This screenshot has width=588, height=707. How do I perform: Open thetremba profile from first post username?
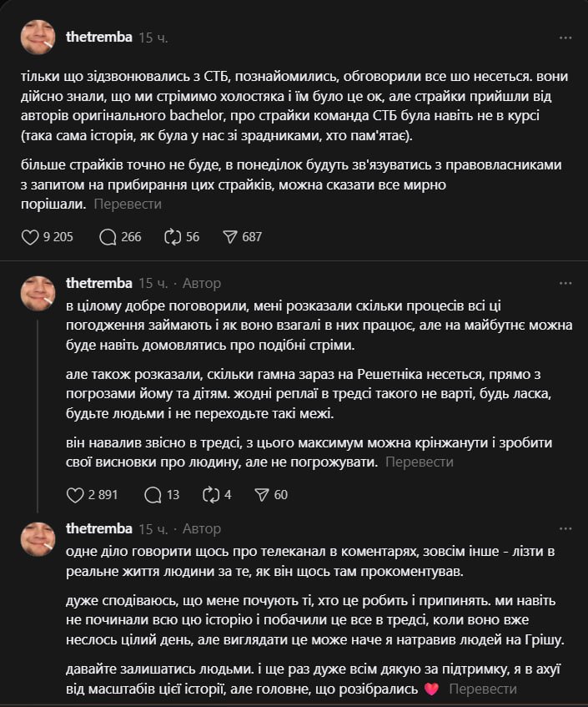(x=98, y=38)
